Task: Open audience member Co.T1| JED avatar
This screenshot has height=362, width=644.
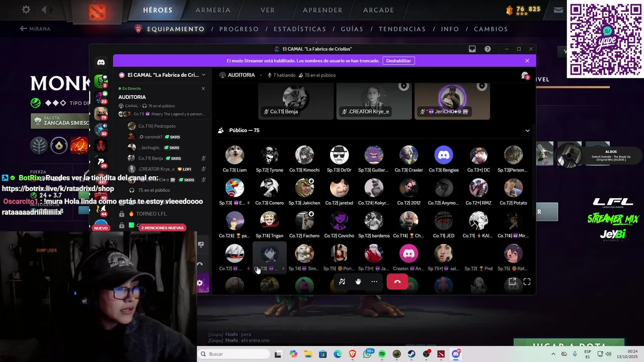Action: click(x=443, y=221)
